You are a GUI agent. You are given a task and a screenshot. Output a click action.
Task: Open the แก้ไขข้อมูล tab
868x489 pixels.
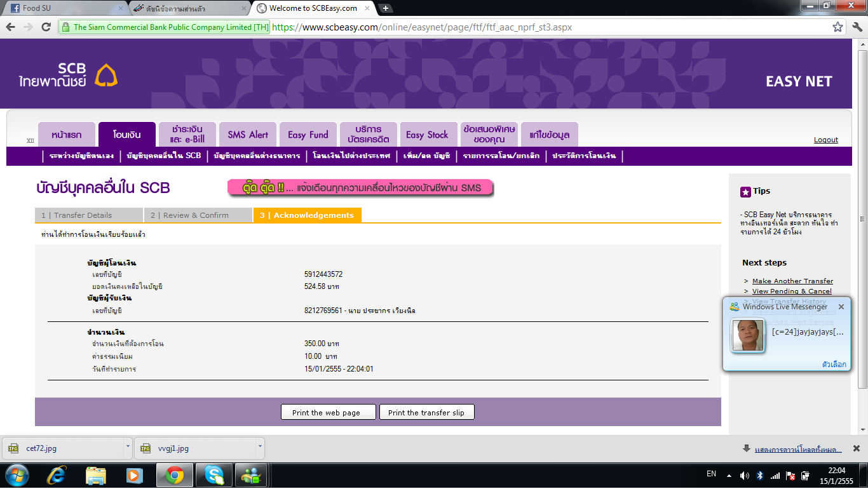tap(550, 135)
